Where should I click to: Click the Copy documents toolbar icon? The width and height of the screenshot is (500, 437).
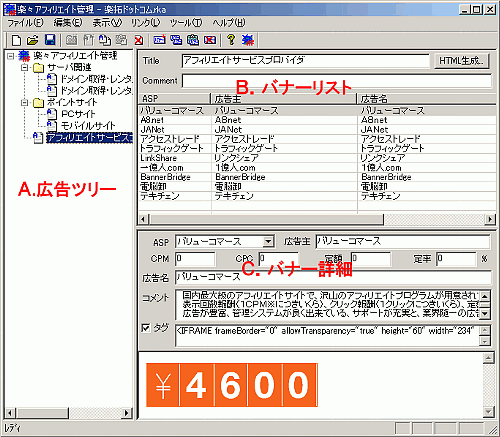(105, 40)
